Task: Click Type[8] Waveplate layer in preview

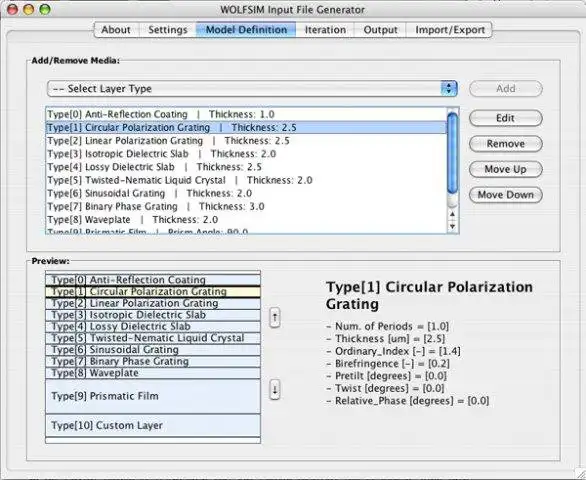Action: tap(153, 373)
